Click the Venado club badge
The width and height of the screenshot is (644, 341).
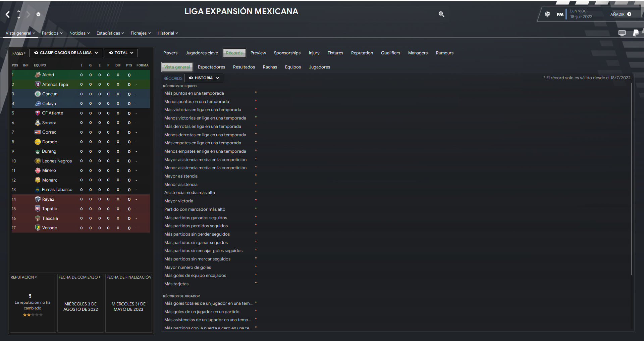[38, 228]
